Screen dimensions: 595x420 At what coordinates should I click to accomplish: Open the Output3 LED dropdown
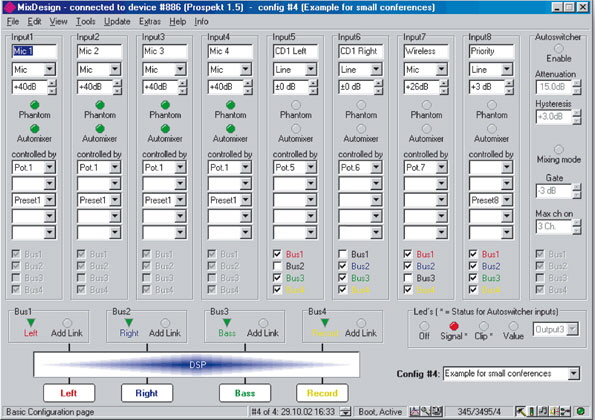572,329
